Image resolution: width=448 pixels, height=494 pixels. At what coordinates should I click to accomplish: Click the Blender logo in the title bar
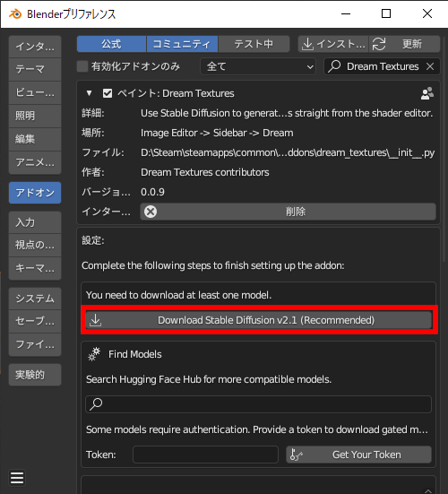point(15,13)
